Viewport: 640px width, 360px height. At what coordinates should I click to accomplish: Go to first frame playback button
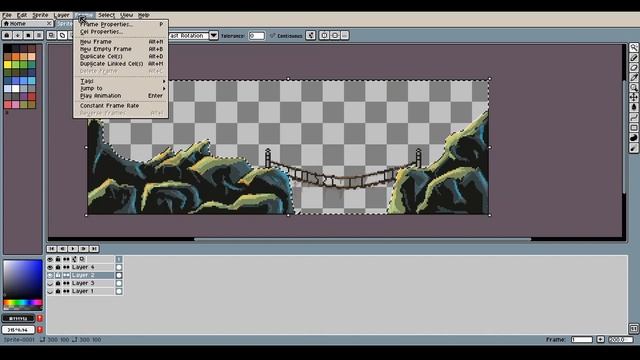[51, 249]
